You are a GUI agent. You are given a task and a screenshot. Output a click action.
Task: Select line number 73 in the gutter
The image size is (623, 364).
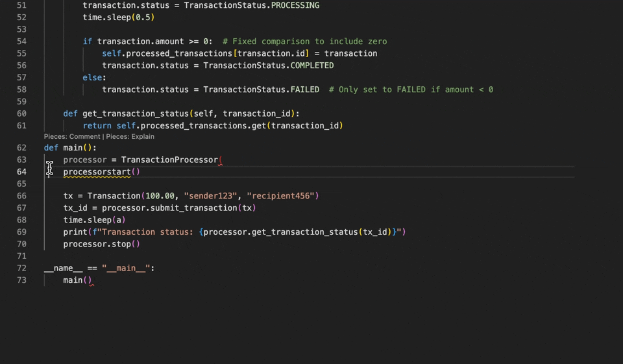[21, 280]
